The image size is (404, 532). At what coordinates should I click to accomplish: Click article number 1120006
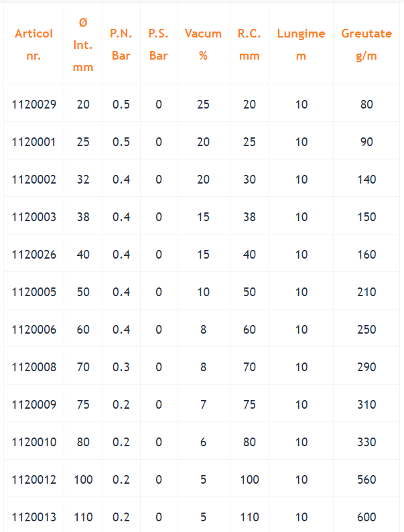coord(34,330)
